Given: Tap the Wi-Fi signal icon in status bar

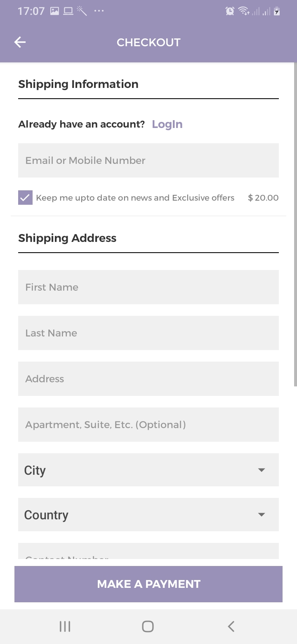Looking at the screenshot, I should pos(243,11).
